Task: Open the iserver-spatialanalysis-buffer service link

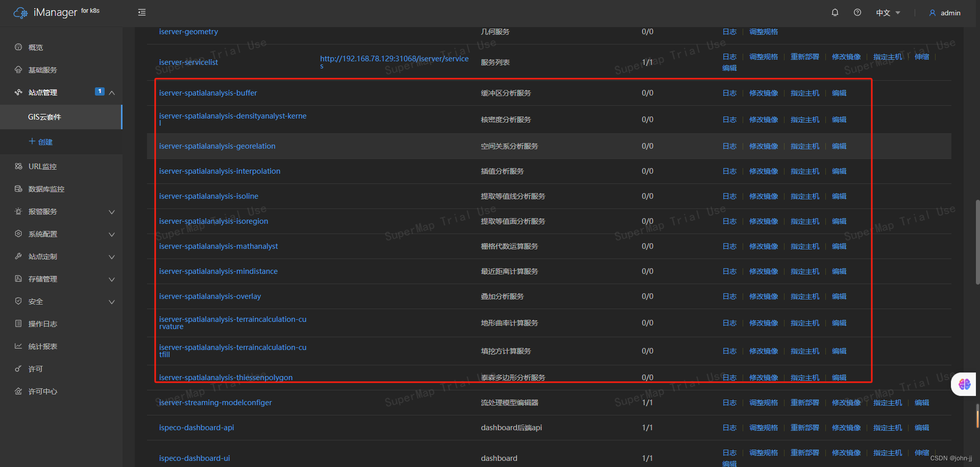Action: point(208,93)
